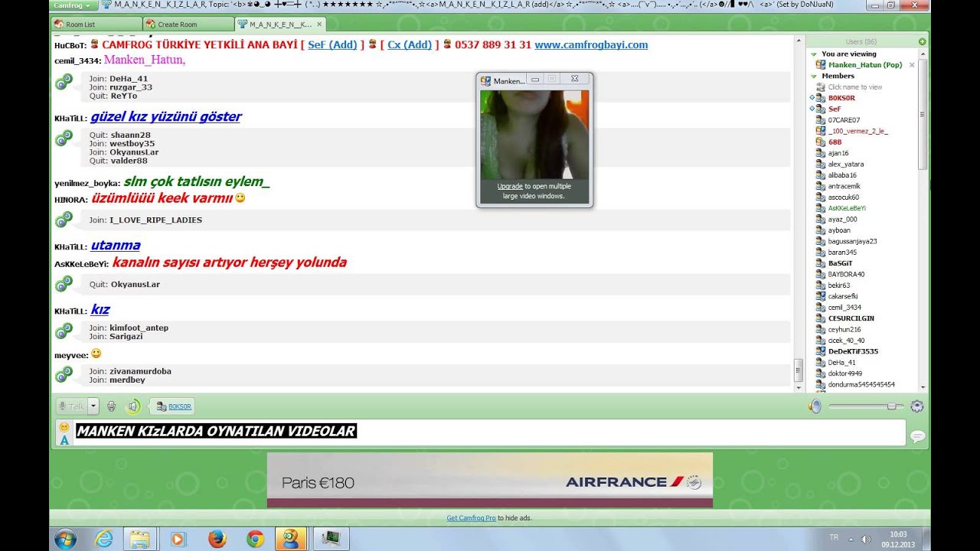Close the M_A_N_K_E_N_K room tab
Screen dimensions: 980x551
click(x=319, y=24)
